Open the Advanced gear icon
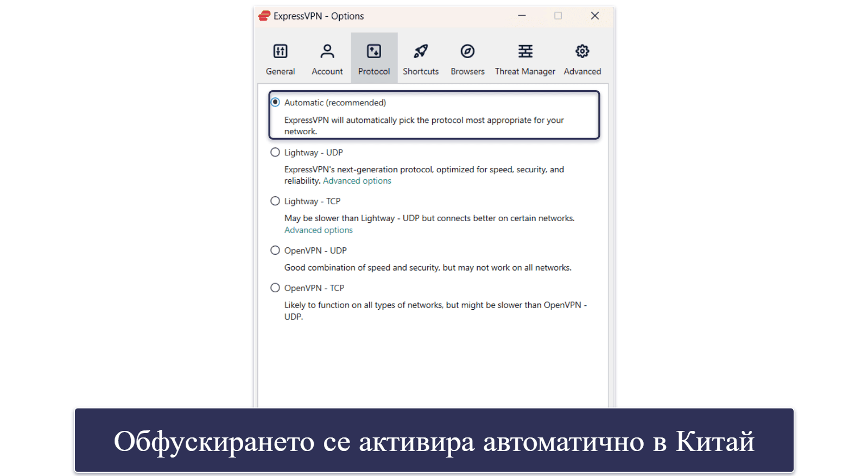 [582, 51]
